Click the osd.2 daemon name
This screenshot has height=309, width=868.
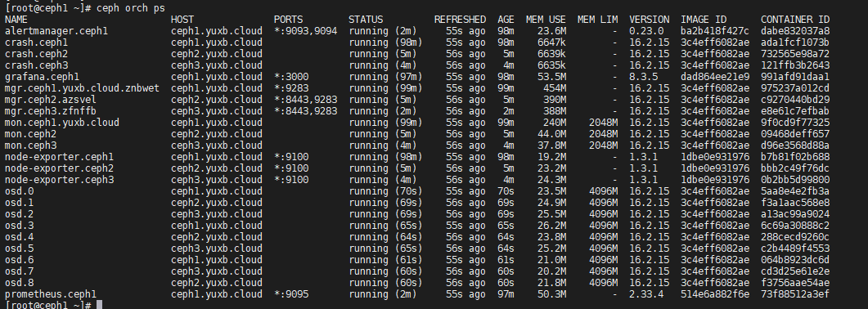19,214
